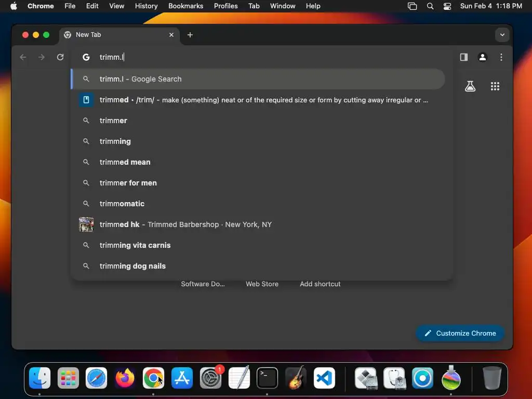
Task: Open TextEdit from the Dock
Action: 239,378
